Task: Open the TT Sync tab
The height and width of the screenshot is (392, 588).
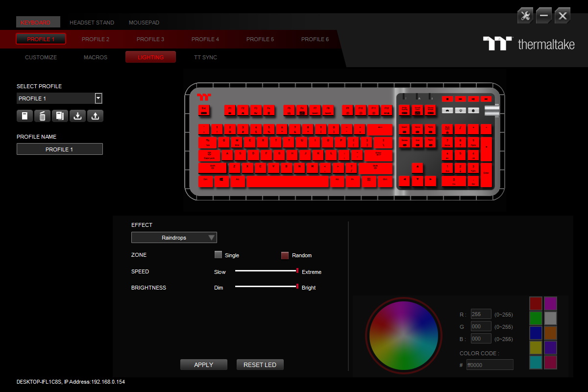Action: tap(205, 57)
